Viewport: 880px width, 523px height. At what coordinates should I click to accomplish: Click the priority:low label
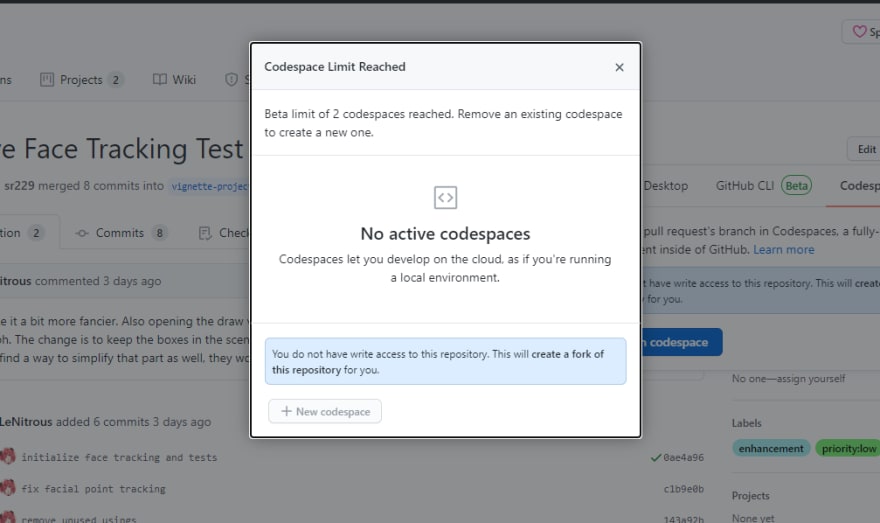click(x=848, y=448)
